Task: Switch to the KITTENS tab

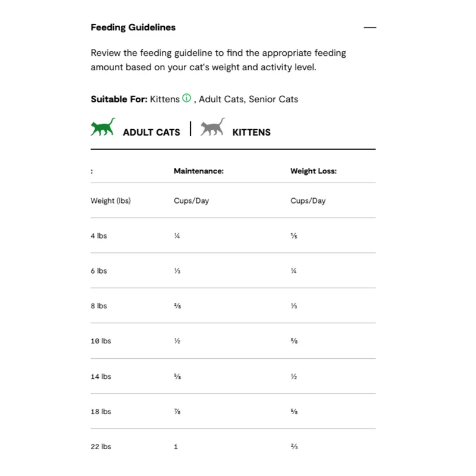Action: pyautogui.click(x=251, y=132)
